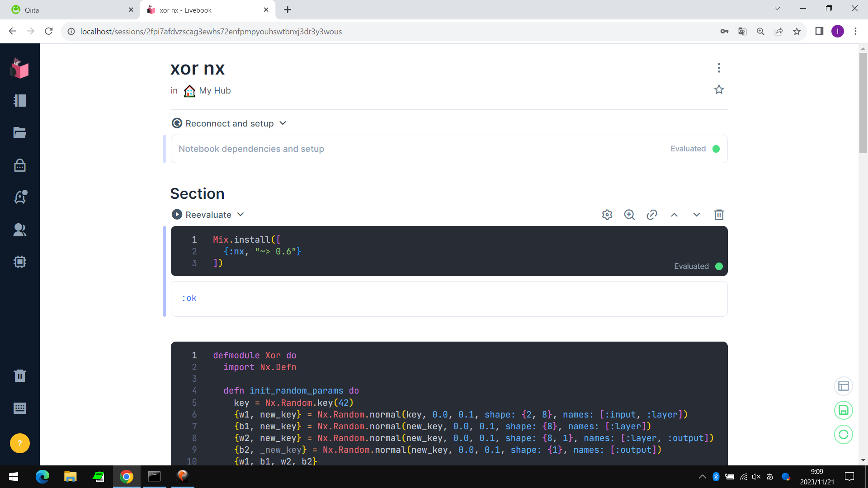Open the secrets lock icon in sidebar
Screen dimensions: 868x488
[x=20, y=165]
